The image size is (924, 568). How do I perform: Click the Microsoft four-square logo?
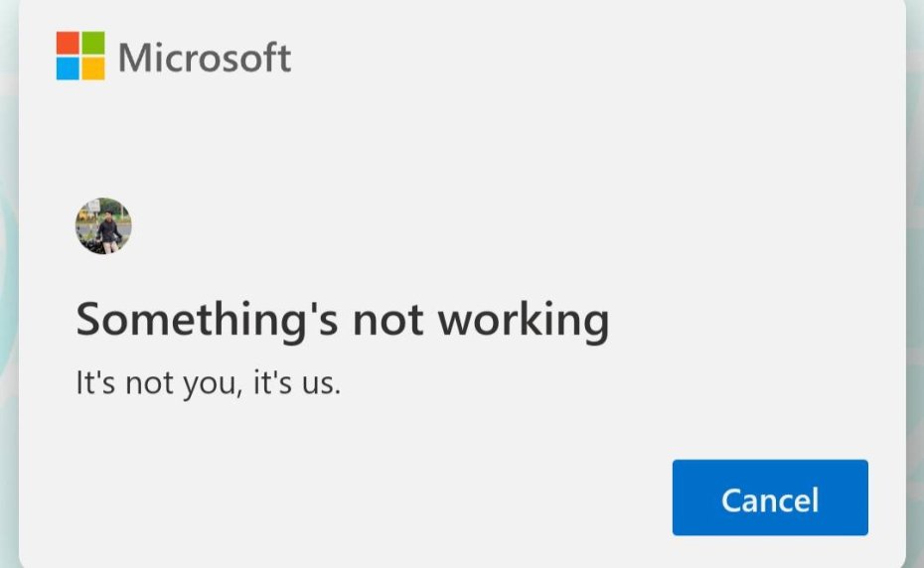click(x=80, y=56)
